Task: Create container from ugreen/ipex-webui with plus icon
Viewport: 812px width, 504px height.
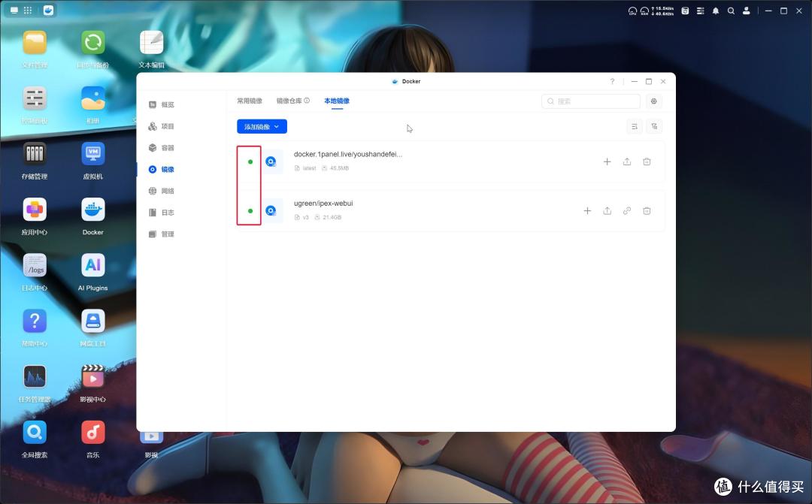Action: [x=587, y=211]
